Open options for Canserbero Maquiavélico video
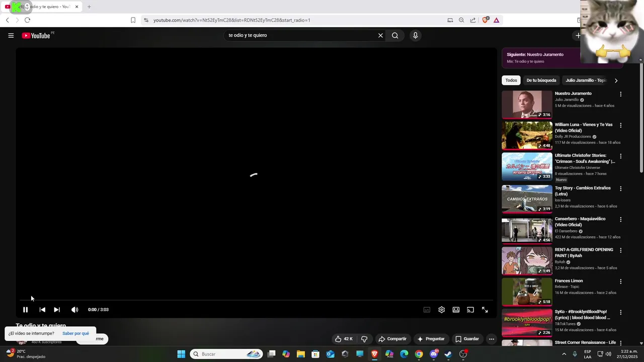This screenshot has width=644, height=362. [x=620, y=220]
